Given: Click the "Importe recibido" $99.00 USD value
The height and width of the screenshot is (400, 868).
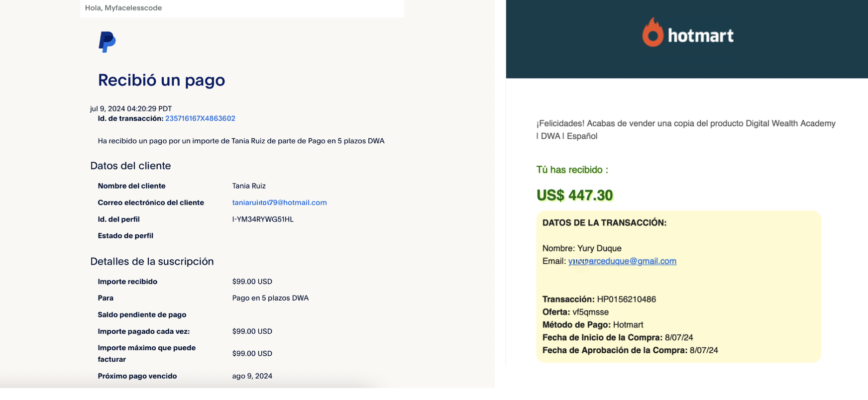Looking at the screenshot, I should (x=252, y=282).
